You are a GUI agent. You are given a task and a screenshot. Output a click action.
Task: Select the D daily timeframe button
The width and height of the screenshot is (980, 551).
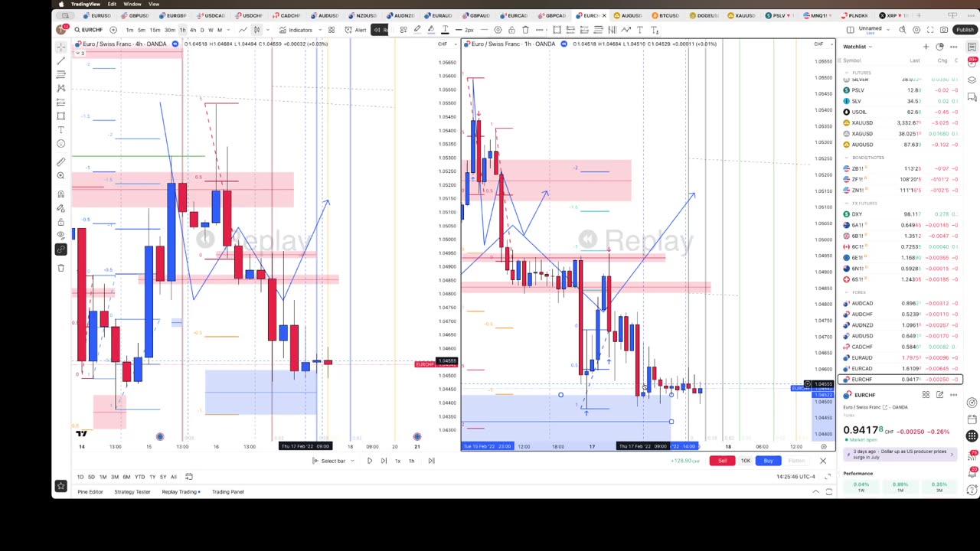point(202,30)
